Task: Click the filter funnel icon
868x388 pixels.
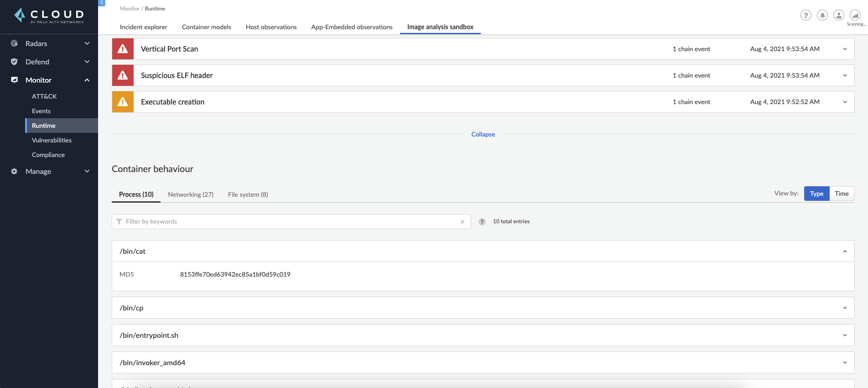Action: tap(119, 221)
